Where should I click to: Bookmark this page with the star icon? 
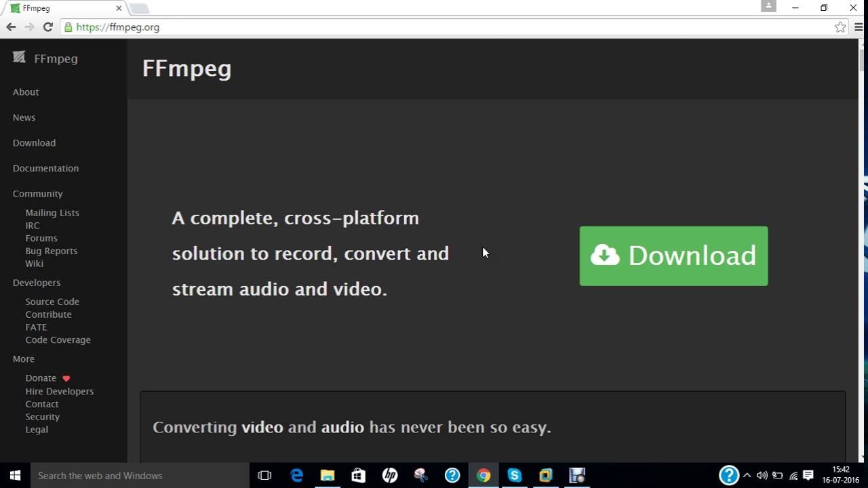click(840, 27)
